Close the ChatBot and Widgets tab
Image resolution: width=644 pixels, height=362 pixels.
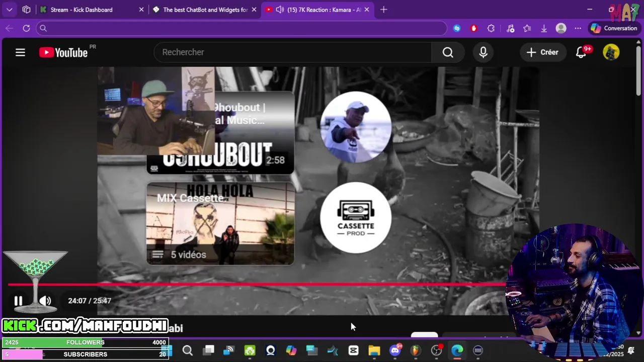(x=254, y=10)
